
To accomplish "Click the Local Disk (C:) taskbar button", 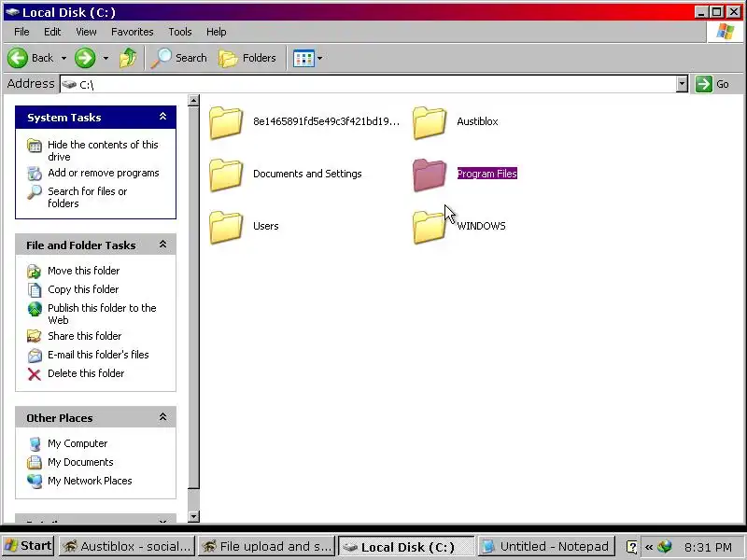I will tap(406, 547).
